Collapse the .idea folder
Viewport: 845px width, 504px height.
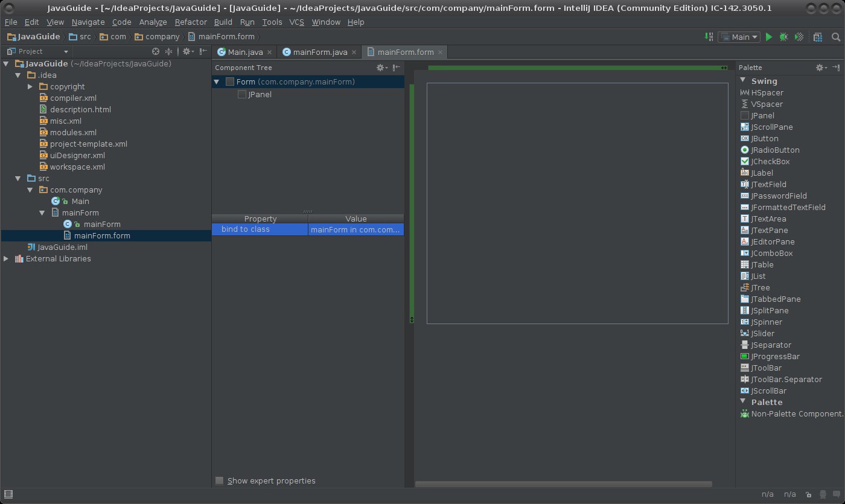pyautogui.click(x=18, y=75)
